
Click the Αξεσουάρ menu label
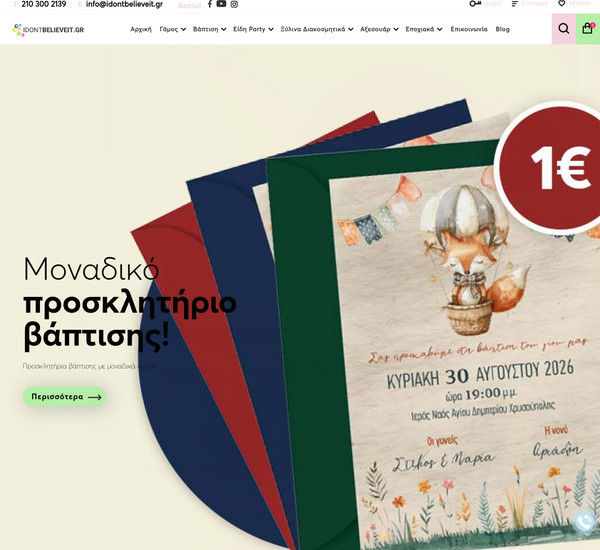coord(375,29)
